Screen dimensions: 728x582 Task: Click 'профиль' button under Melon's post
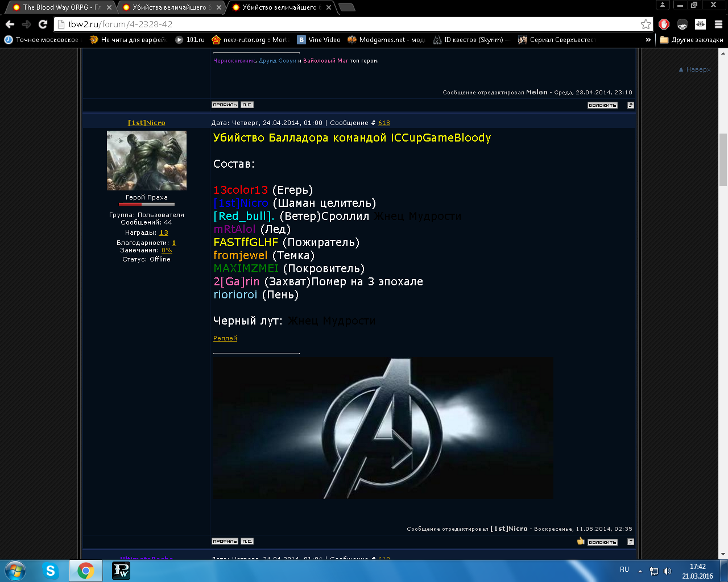click(225, 105)
